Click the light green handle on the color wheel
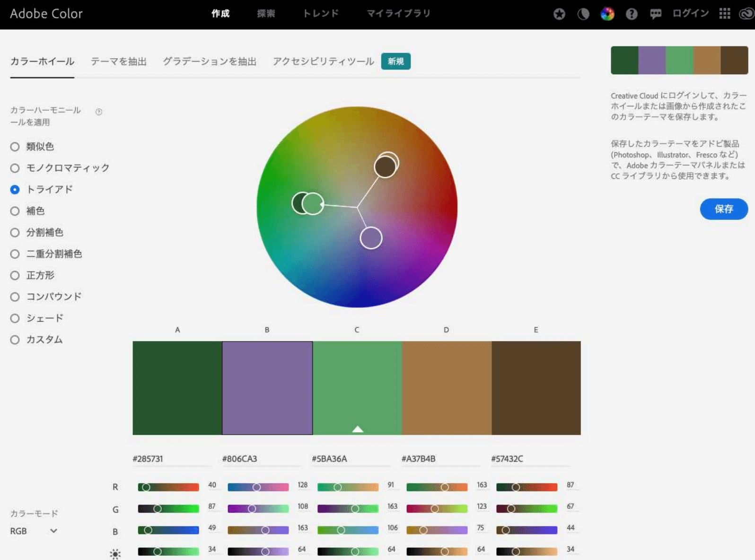The image size is (755, 560). (313, 204)
